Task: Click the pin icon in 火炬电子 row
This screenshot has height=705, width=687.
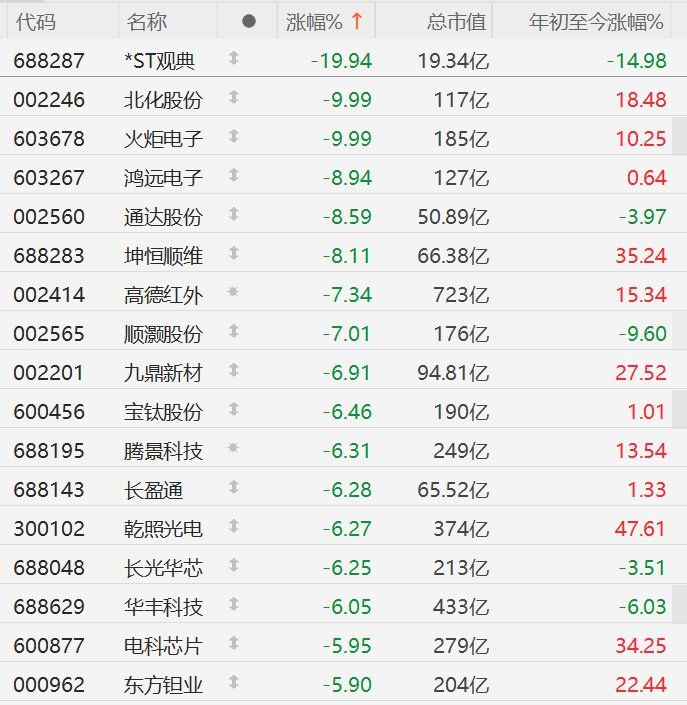Action: coord(233,136)
